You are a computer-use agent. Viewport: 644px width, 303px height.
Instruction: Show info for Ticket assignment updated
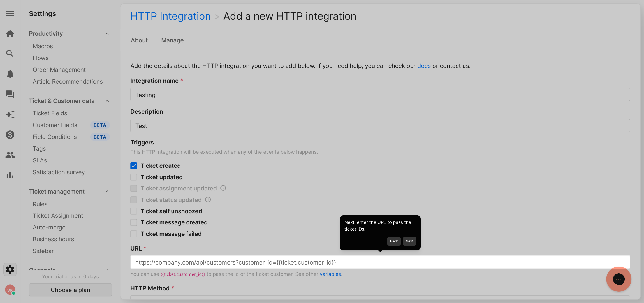[x=223, y=188]
